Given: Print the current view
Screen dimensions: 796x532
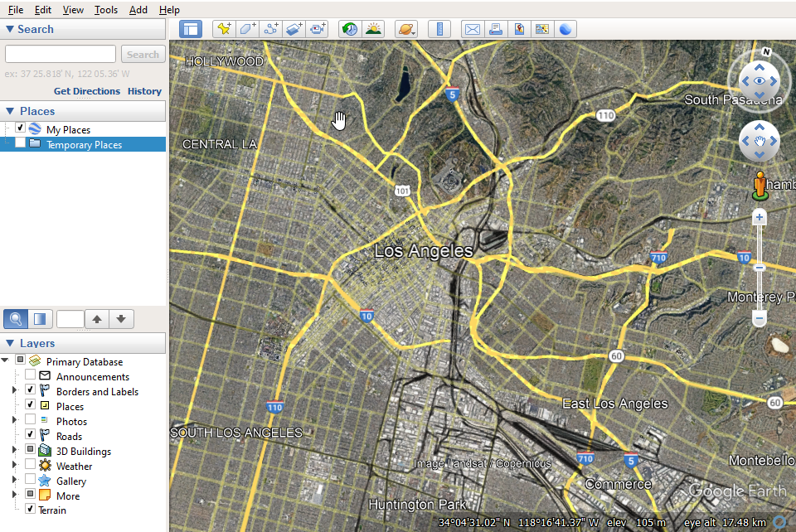Looking at the screenshot, I should 496,29.
